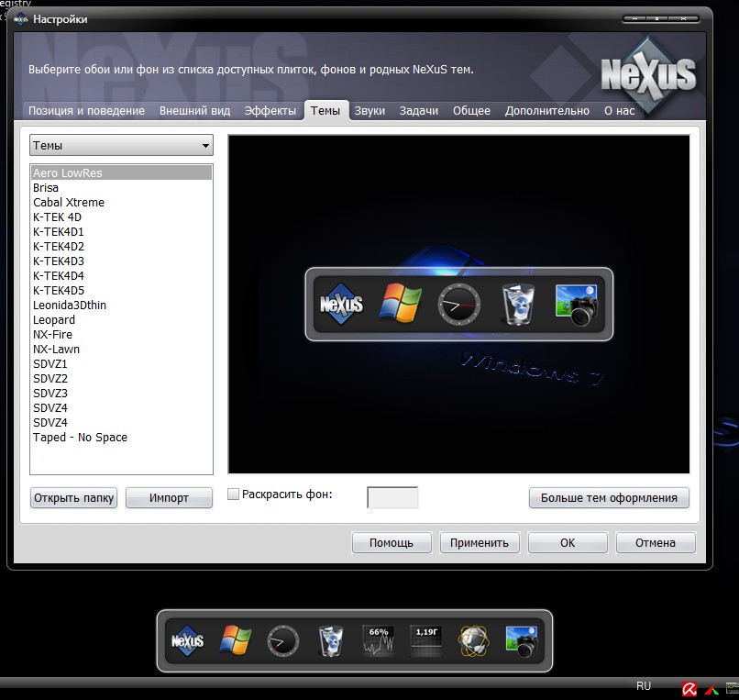Select the NX-Lawn theme
Image resolution: width=739 pixels, height=700 pixels.
click(x=121, y=349)
